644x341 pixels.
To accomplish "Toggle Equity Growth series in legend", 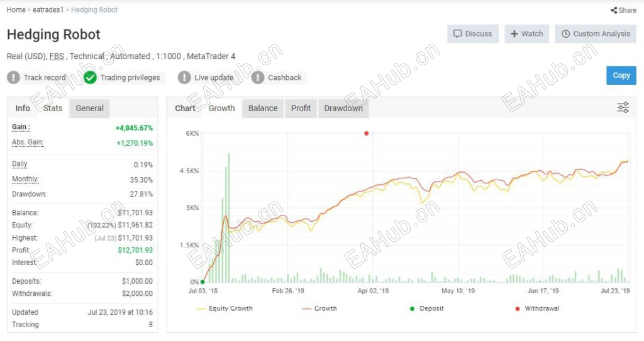I will tap(225, 308).
